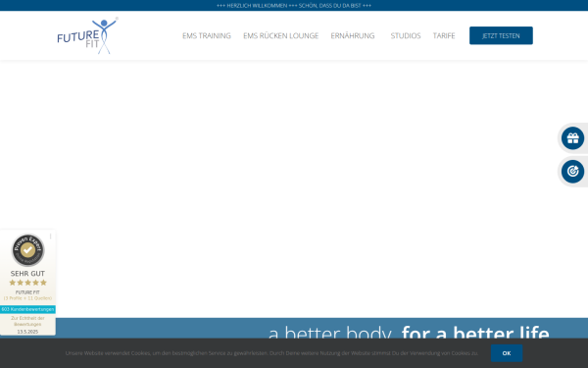
Task: Open the ProvenExpert seal badge
Action: 27,250
